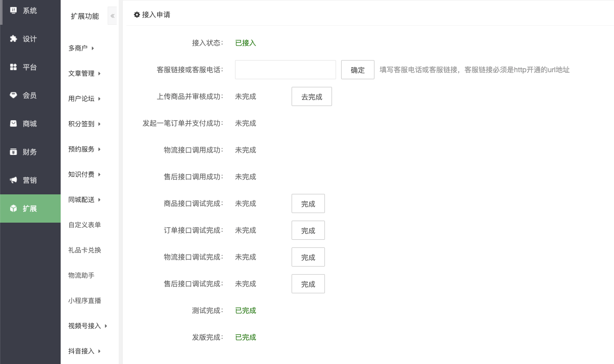The width and height of the screenshot is (614, 364).
Task: Click the 平台 grid icon
Action: click(x=14, y=67)
